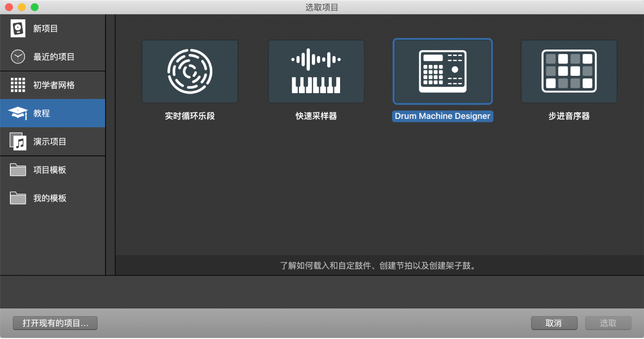Click the 新项目 sidebar icon
Screen dimensions: 644x339
17,28
